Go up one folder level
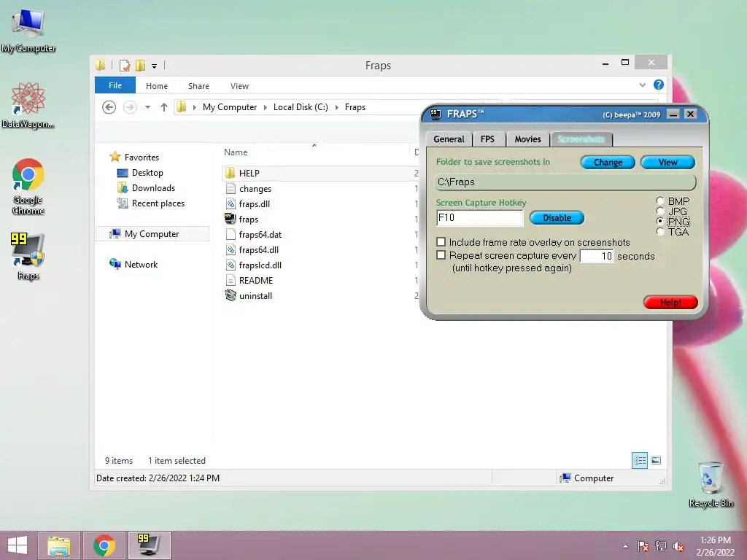747x560 pixels. 164,107
